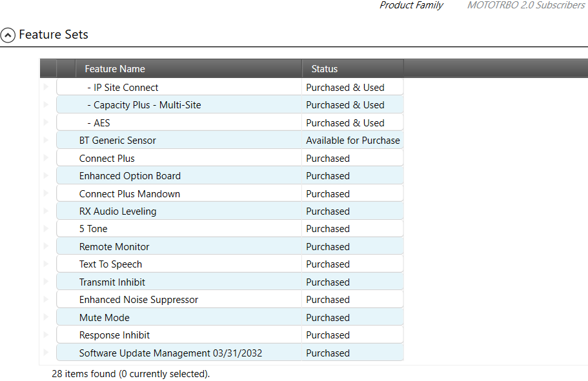Expand the IP Site Connect row arrow
This screenshot has height=381, width=588.
[46, 87]
